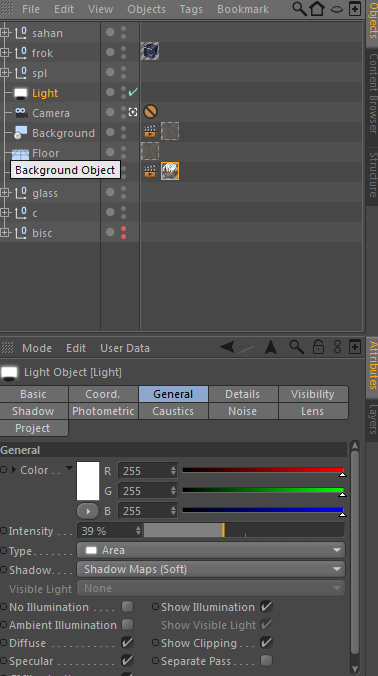
Task: Open the Content Browser side tab
Action: [x=373, y=94]
